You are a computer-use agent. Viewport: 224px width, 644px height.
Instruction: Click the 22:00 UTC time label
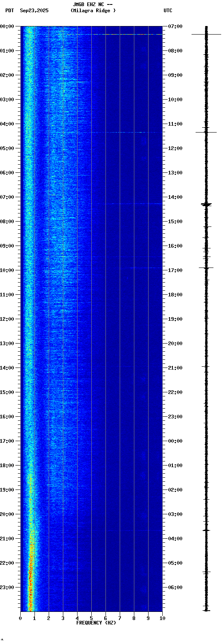pos(175,392)
